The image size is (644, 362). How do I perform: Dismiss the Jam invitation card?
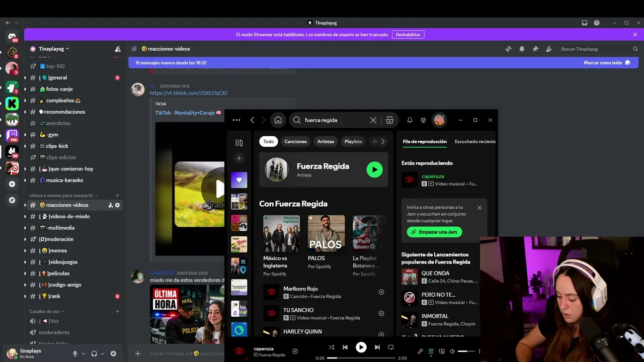pyautogui.click(x=479, y=208)
